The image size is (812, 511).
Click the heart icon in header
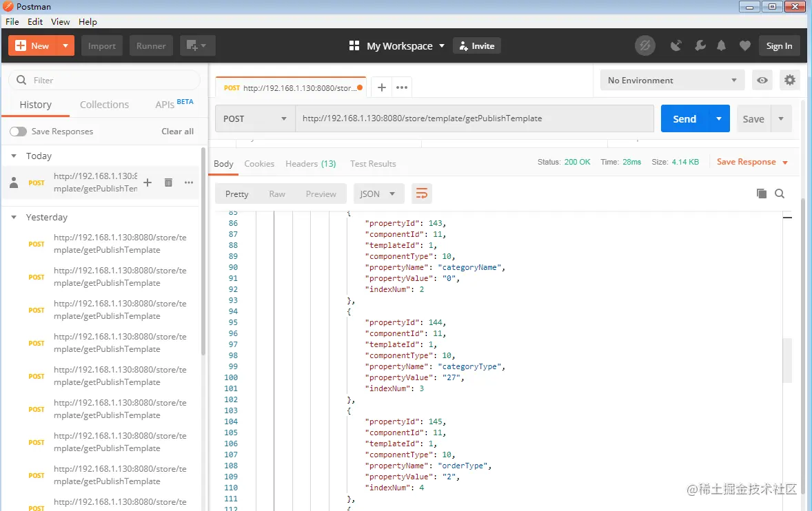[x=744, y=46]
